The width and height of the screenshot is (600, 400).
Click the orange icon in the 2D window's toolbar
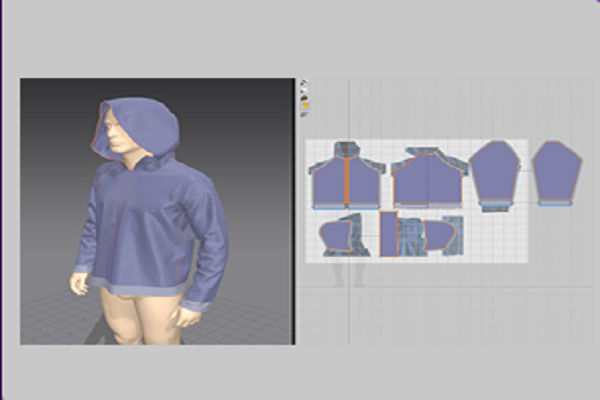[304, 104]
